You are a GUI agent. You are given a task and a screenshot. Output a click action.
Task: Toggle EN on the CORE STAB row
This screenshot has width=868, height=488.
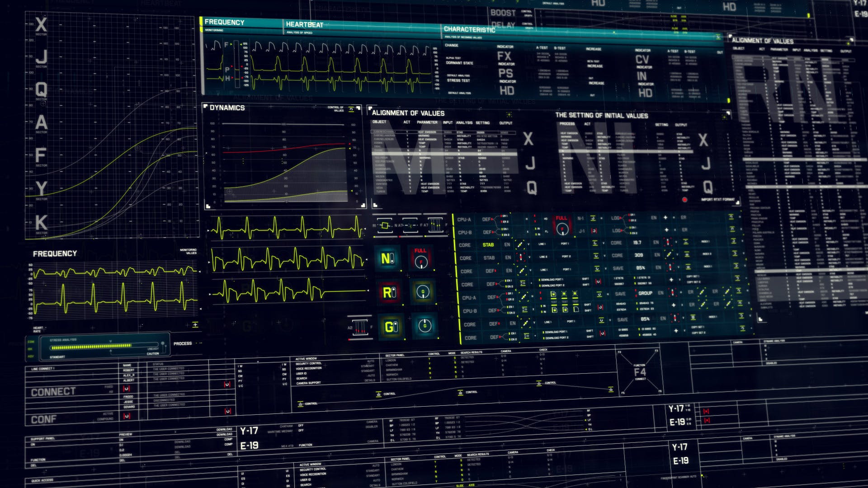[x=507, y=245]
